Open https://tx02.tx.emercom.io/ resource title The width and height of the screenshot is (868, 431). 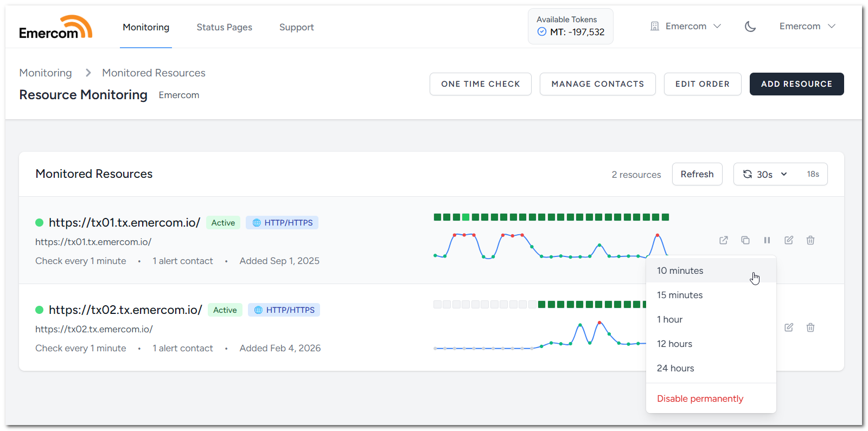[x=125, y=310]
